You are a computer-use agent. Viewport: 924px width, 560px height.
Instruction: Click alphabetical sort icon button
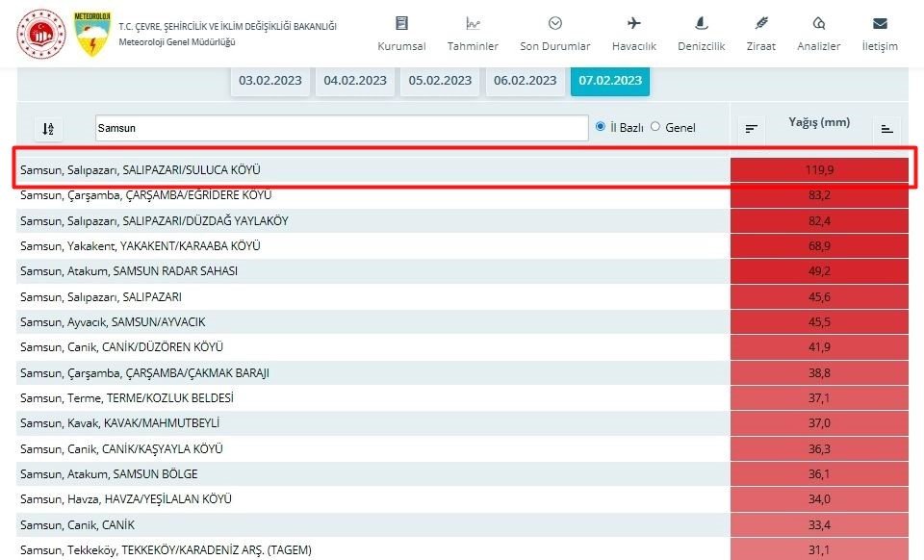48,128
